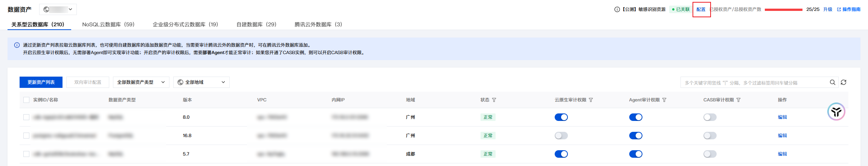868x166 pixels.
Task: Filter the 状态 column
Action: click(x=494, y=100)
